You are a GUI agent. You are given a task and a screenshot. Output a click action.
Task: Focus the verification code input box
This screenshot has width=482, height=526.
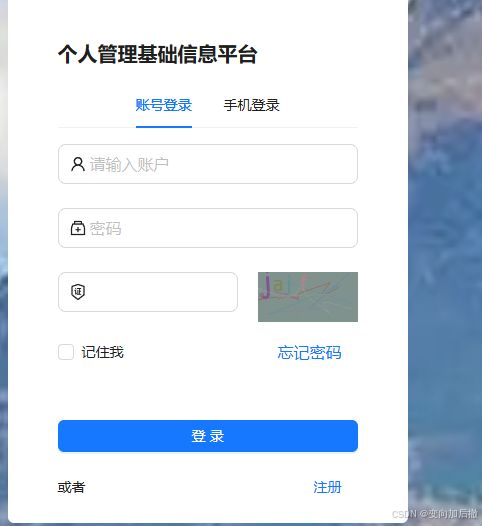coord(148,292)
